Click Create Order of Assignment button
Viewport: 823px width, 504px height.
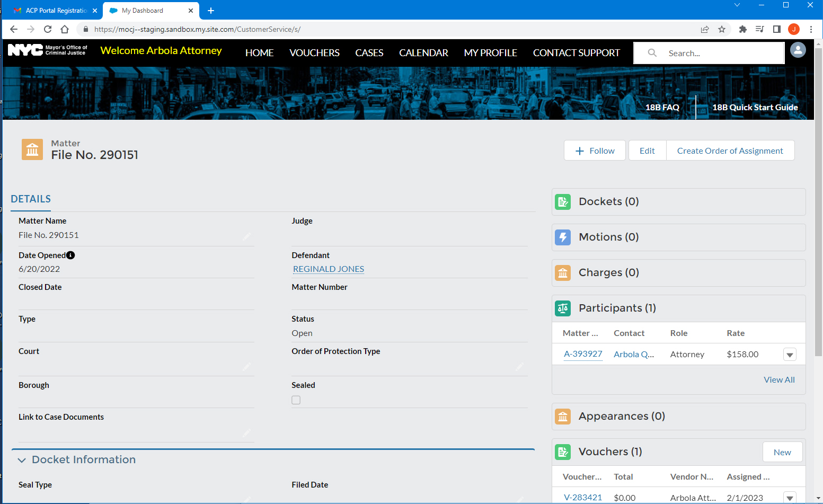coord(730,151)
